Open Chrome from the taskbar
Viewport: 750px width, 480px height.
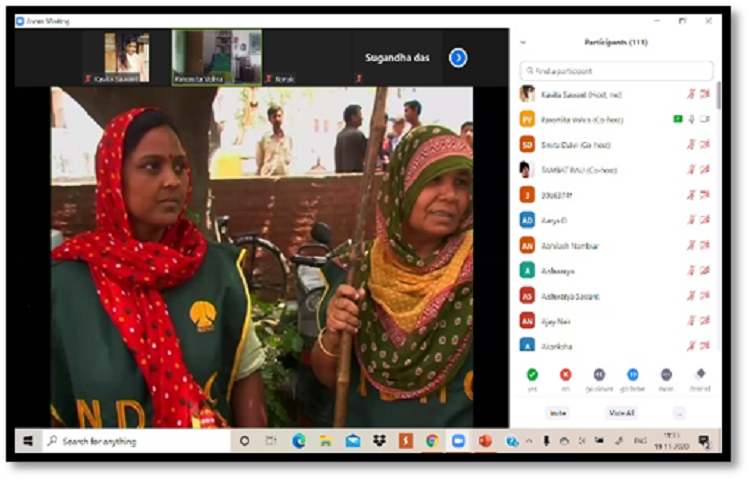coord(432,441)
